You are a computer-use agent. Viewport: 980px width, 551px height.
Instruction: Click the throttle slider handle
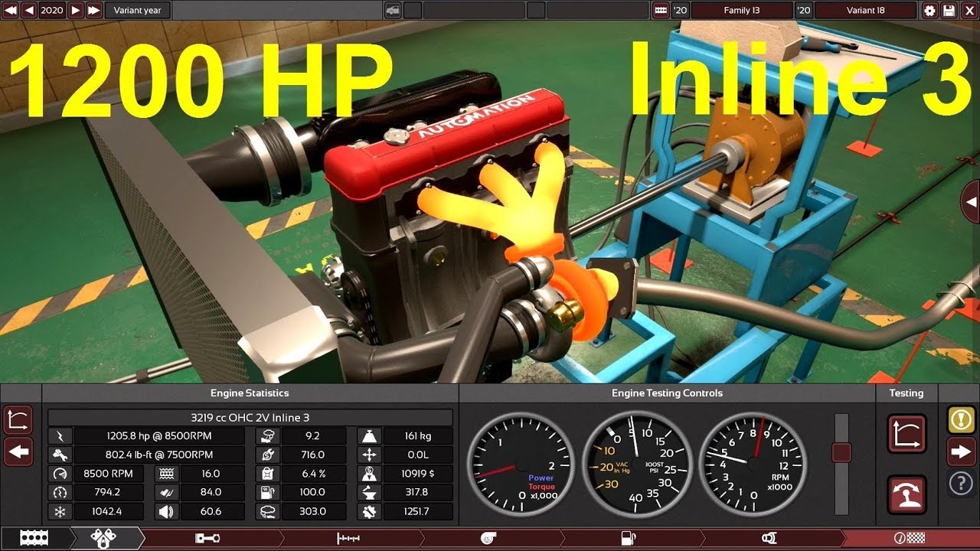point(841,452)
